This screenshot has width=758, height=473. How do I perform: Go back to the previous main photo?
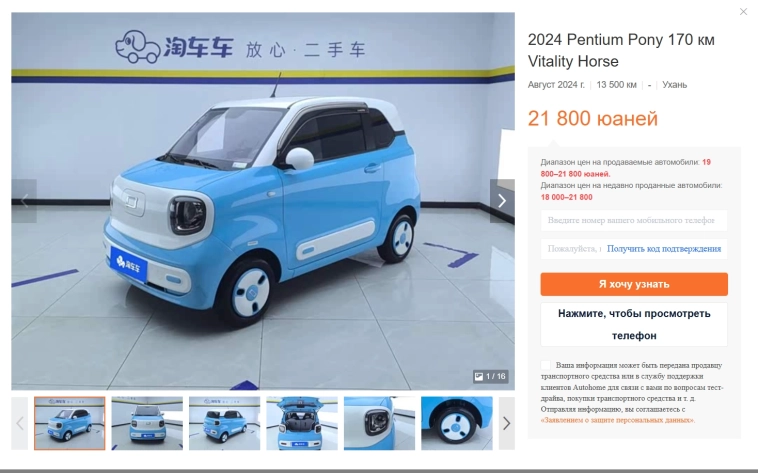24,201
